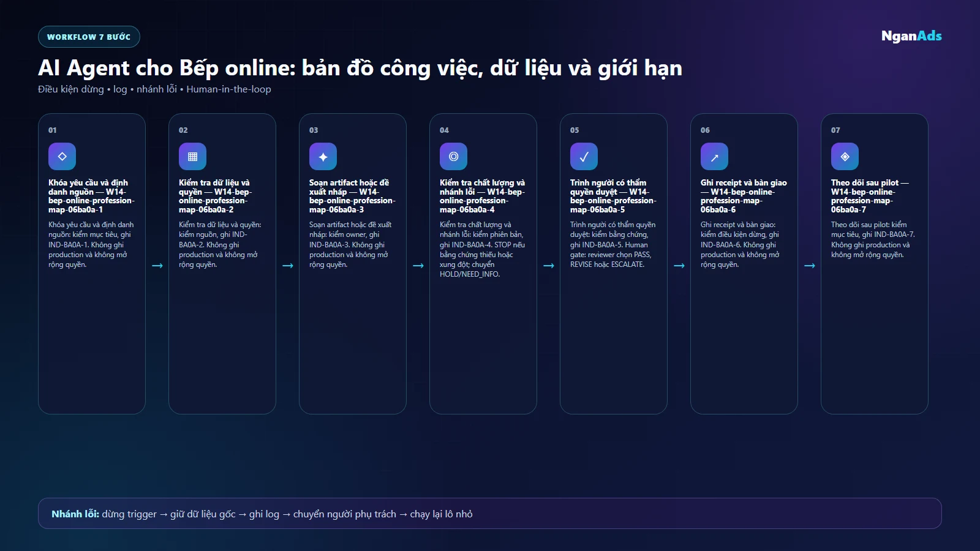This screenshot has height=551, width=980.
Task: Click step number 05 label
Action: coord(575,130)
